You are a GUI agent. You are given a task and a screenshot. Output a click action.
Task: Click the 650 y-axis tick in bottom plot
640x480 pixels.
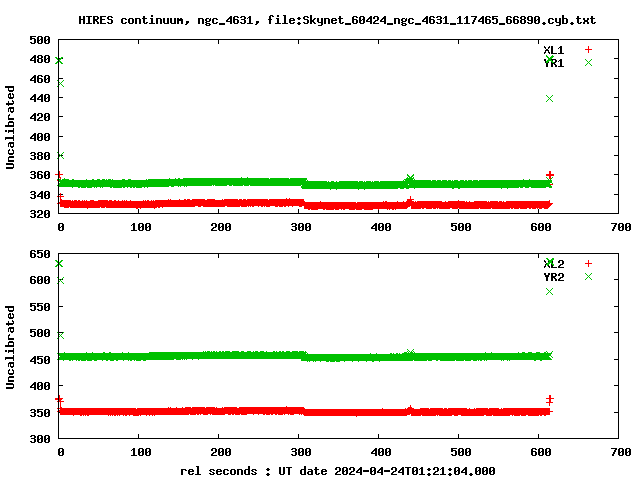[x=40, y=254]
